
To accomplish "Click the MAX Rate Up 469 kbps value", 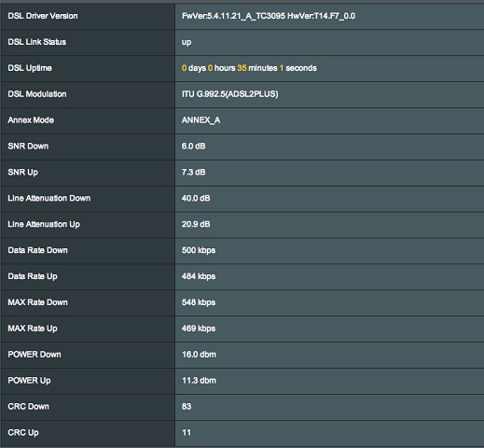I will [199, 329].
